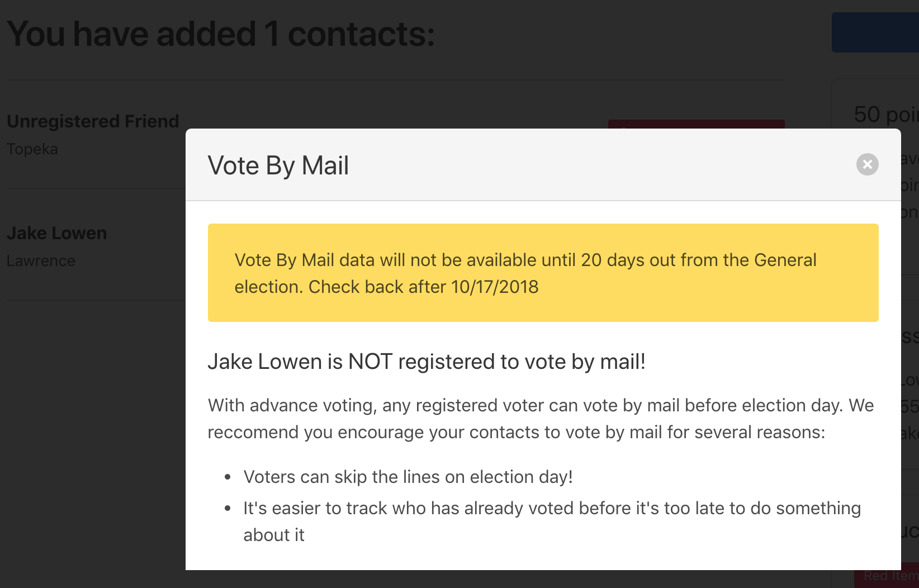The image size is (919, 588).
Task: Close the Vote By Mail dialog
Action: (867, 164)
